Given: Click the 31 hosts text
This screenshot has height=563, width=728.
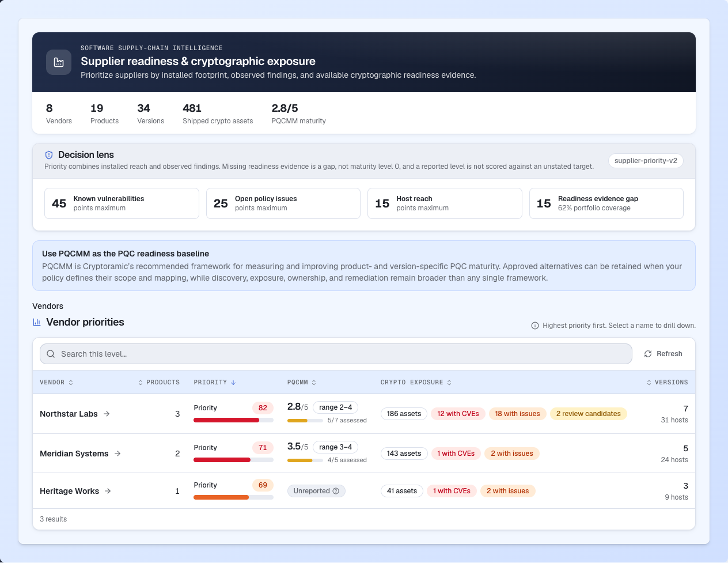Looking at the screenshot, I should 674,420.
